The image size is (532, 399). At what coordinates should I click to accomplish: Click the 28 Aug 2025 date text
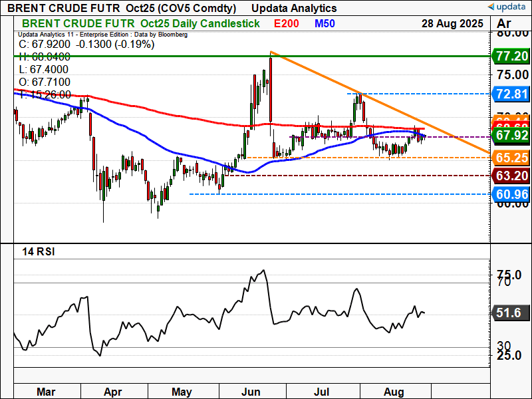click(x=452, y=23)
